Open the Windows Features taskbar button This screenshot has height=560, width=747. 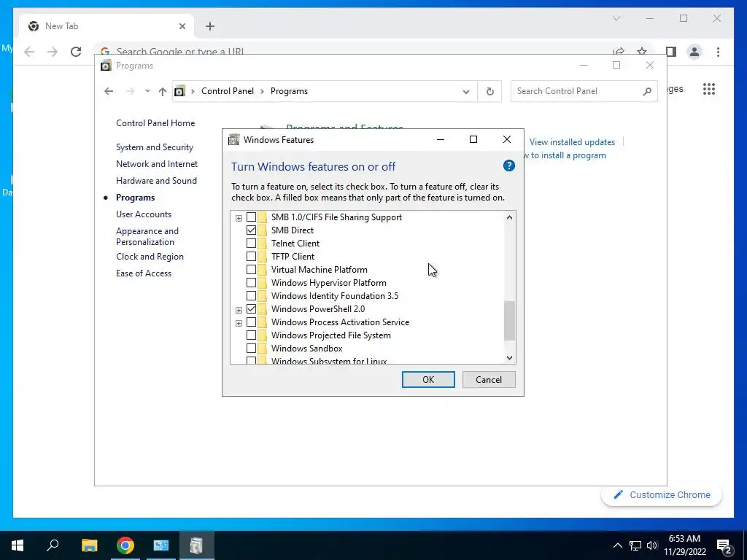(x=197, y=545)
